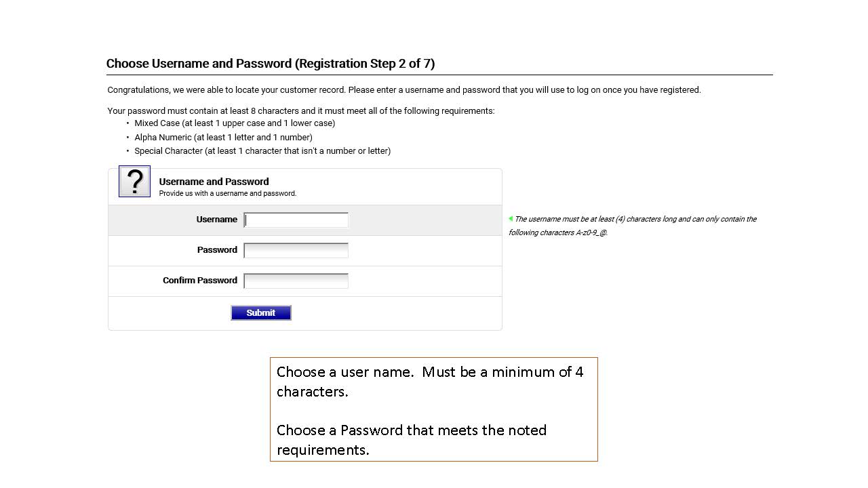Viewport: 868px width, 488px height.
Task: Click the 'Provide us with a username' subtitle
Action: click(227, 194)
